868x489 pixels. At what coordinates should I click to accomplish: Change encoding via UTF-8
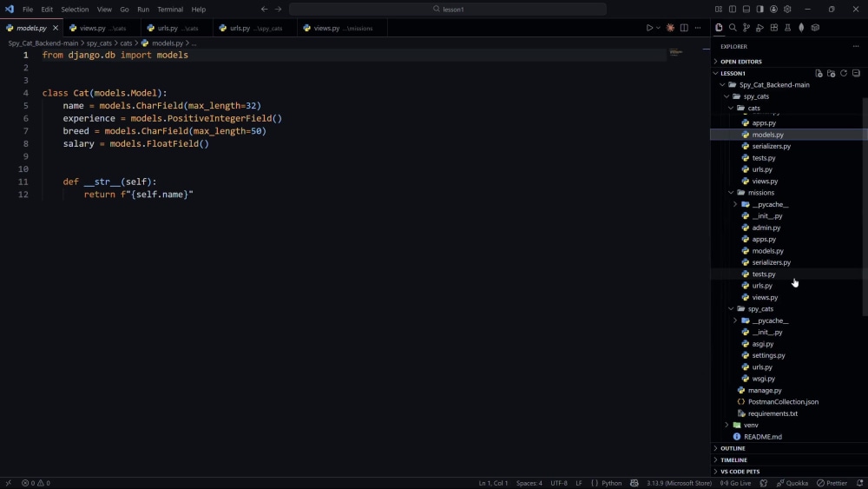tap(558, 483)
